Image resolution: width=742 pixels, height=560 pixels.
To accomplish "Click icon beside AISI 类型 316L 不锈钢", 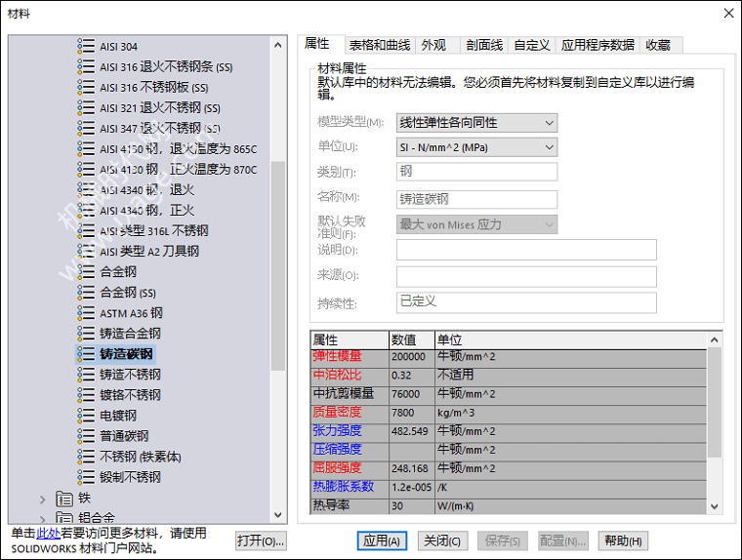I will tap(86, 230).
